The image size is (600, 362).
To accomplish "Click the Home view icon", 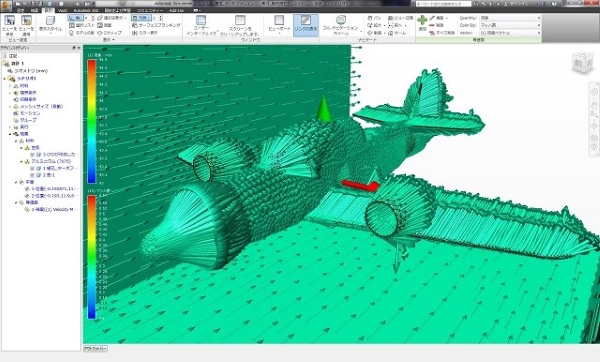I will click(397, 33).
